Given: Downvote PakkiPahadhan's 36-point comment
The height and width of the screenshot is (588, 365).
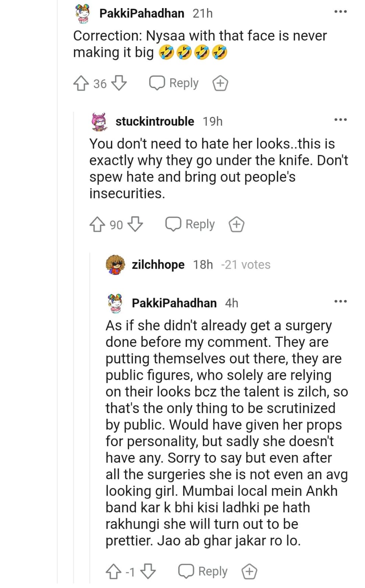Looking at the screenshot, I should click(119, 83).
